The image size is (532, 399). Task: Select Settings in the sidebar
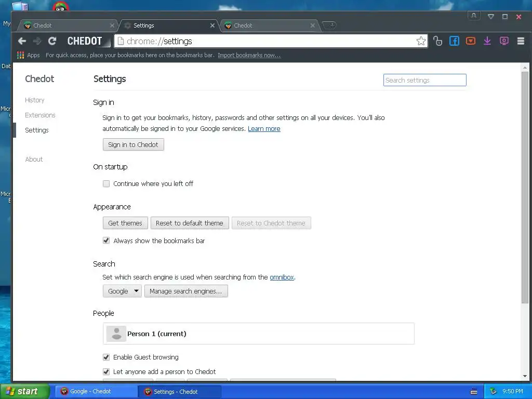point(37,130)
